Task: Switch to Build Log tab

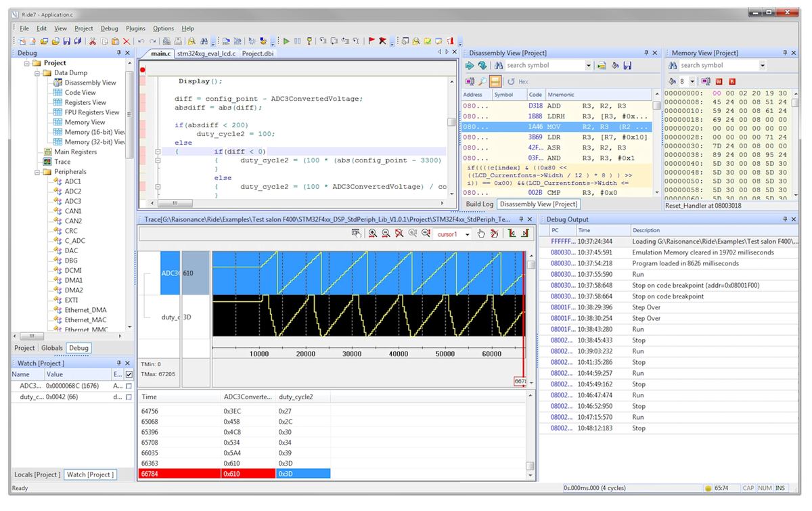Action: coord(480,204)
